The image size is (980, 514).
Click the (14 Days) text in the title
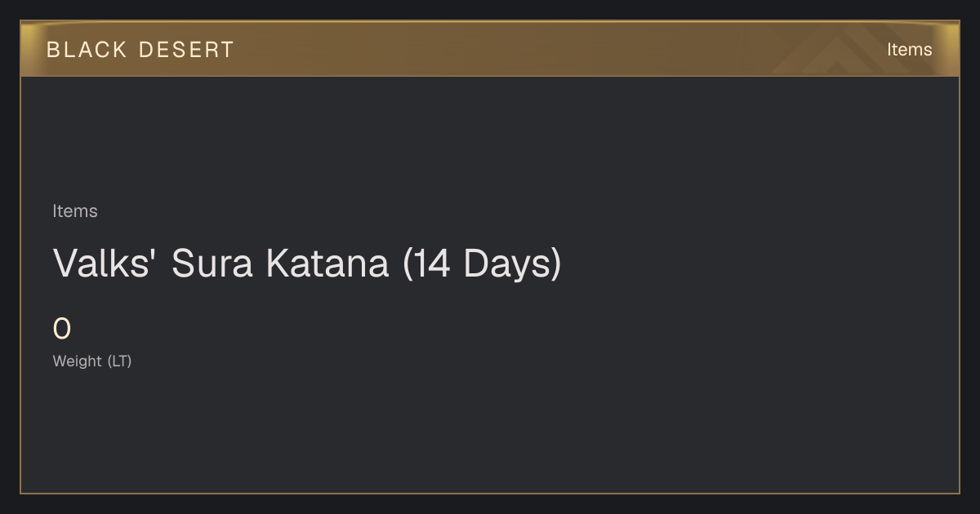(482, 264)
